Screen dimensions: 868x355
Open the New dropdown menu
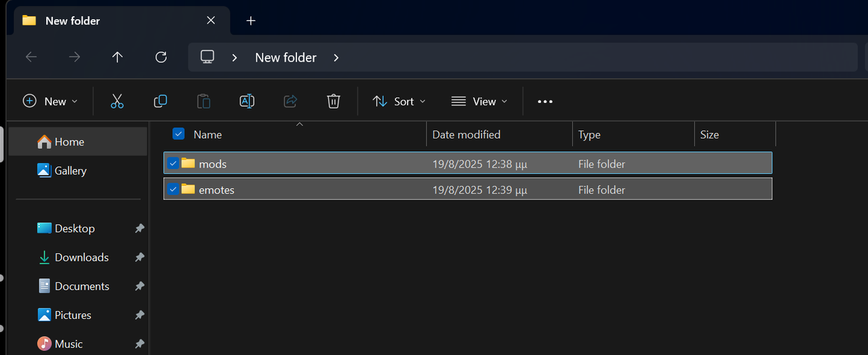[x=50, y=101]
